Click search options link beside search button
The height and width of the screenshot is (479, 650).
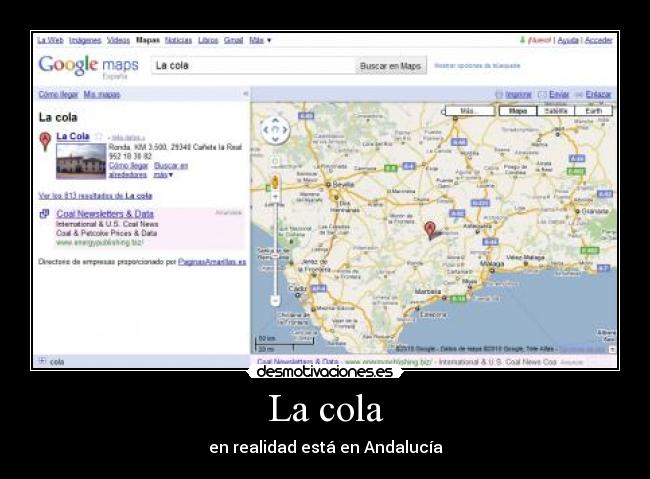point(477,66)
